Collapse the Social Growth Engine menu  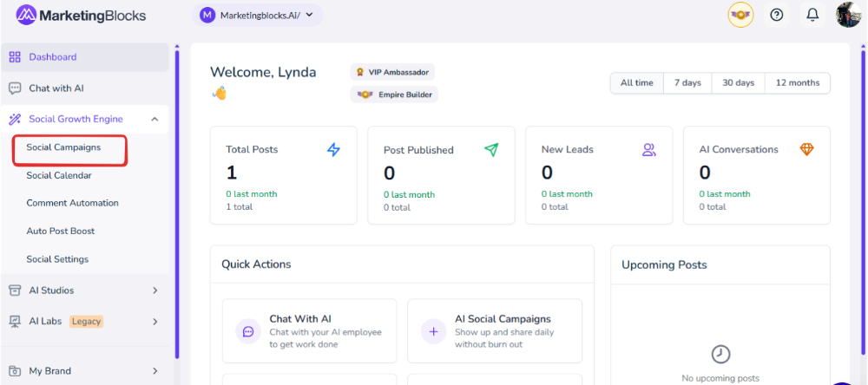click(155, 120)
